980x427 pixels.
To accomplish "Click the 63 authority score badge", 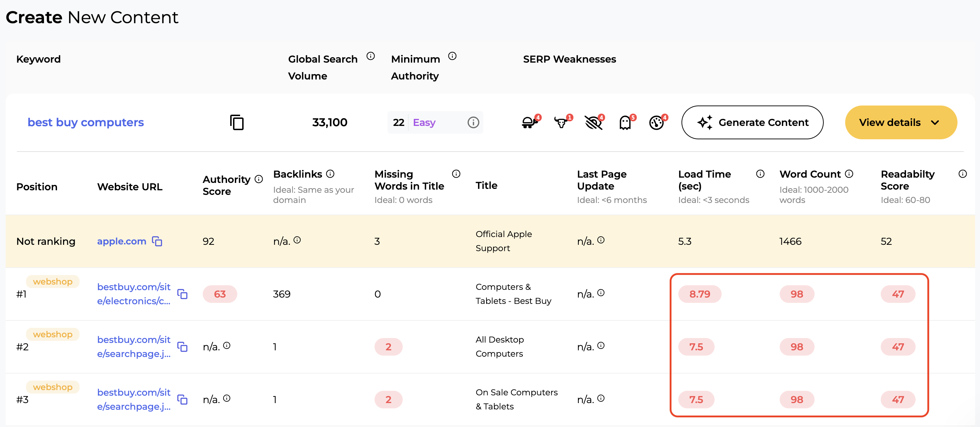I will pos(220,294).
